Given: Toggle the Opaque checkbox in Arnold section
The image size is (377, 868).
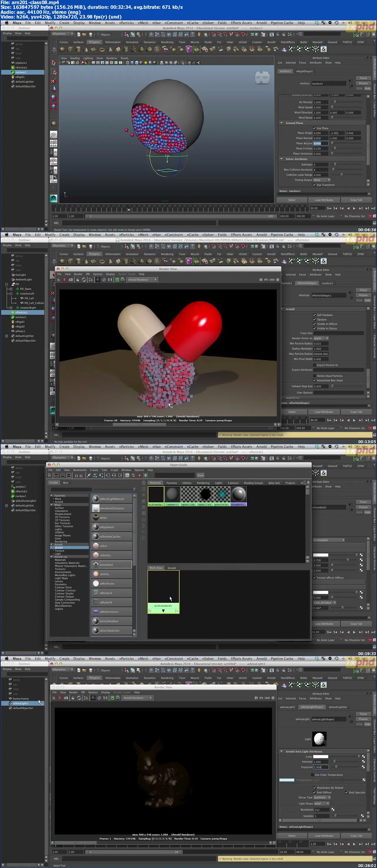Looking at the screenshot, I should [314, 320].
